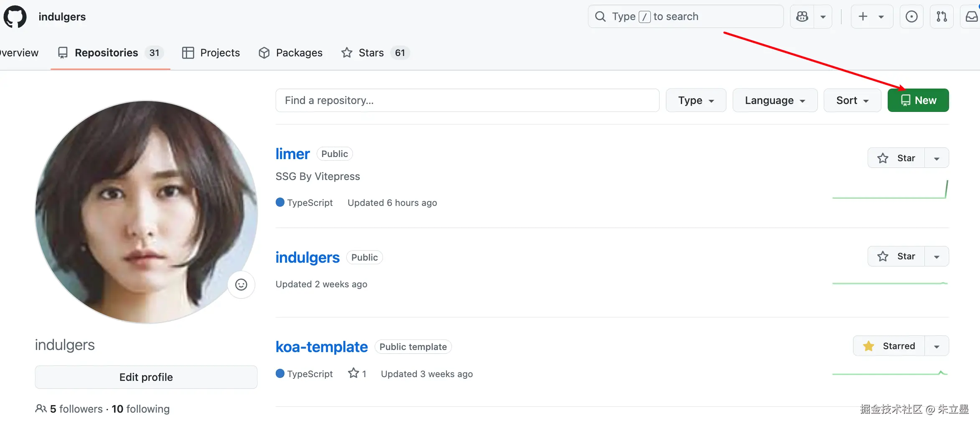
Task: Click the plus create-new icon
Action: tap(863, 17)
